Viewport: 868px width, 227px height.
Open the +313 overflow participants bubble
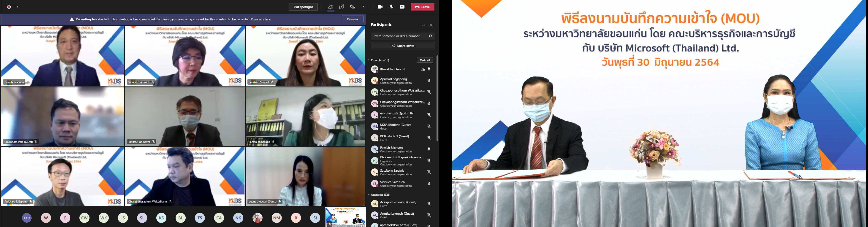pos(27,218)
